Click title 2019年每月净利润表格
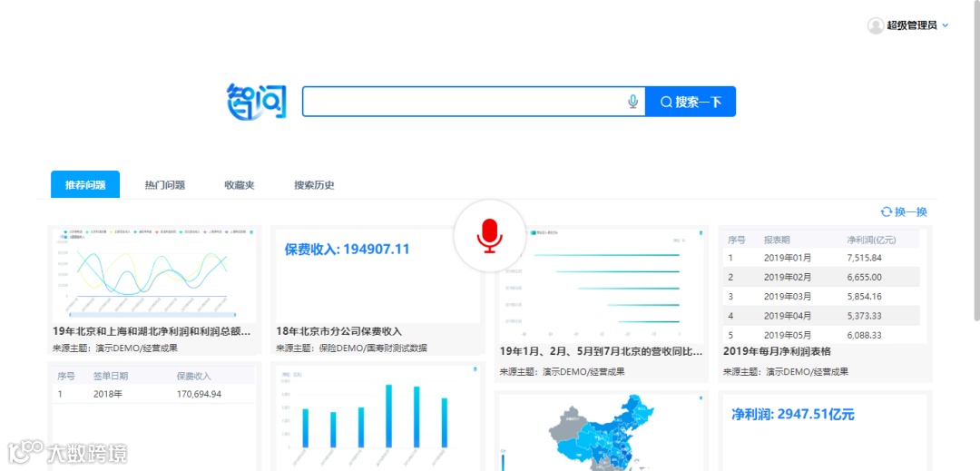980x471 pixels. coord(777,351)
